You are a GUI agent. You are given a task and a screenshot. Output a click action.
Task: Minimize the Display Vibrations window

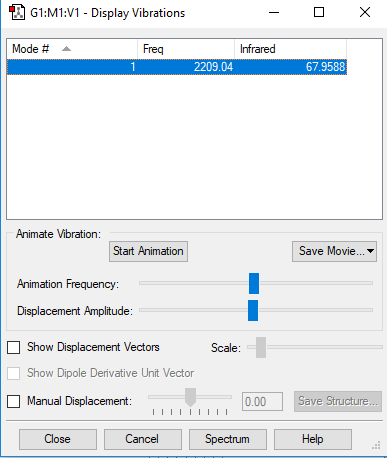274,13
